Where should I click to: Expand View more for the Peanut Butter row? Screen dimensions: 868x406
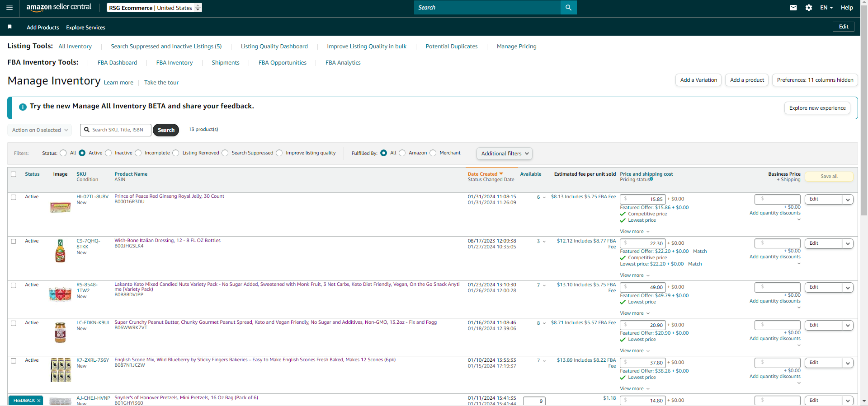point(635,350)
